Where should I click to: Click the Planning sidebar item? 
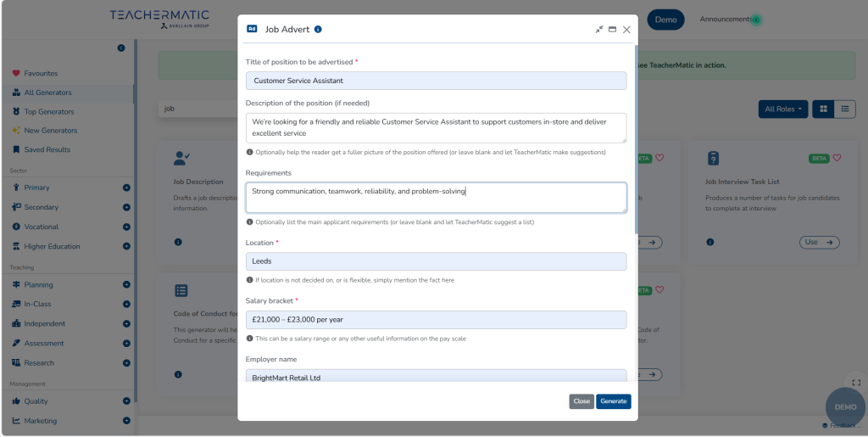(x=38, y=285)
